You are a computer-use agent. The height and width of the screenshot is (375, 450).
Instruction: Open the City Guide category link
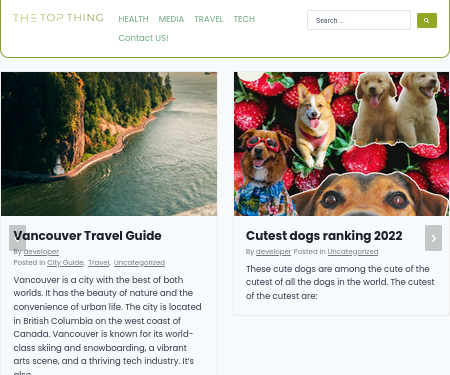[x=65, y=263]
